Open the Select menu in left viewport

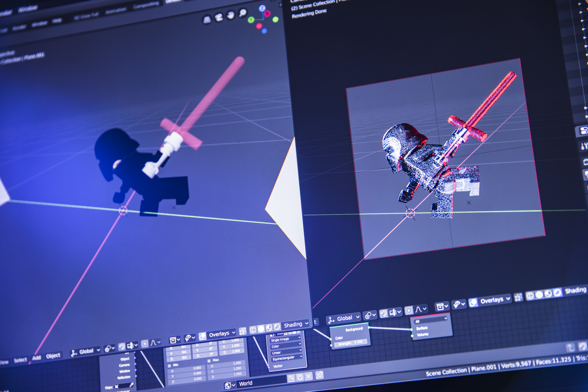[20, 360]
